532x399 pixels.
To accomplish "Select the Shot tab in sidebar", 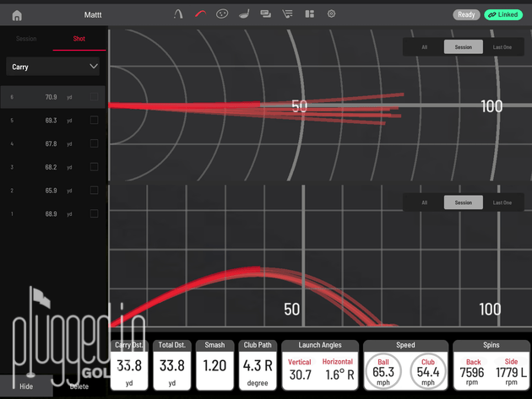I will point(79,39).
